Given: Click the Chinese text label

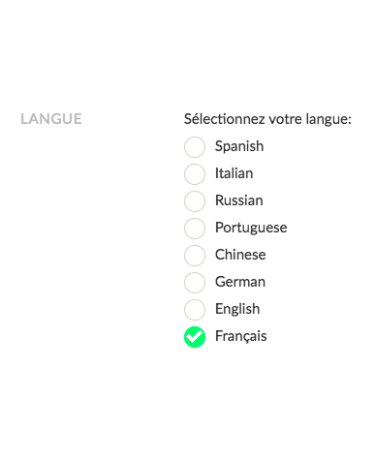Looking at the screenshot, I should pyautogui.click(x=240, y=255).
